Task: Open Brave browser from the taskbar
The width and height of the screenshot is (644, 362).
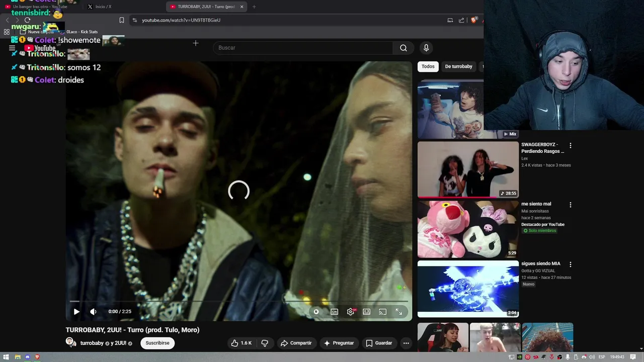Action: point(37,357)
